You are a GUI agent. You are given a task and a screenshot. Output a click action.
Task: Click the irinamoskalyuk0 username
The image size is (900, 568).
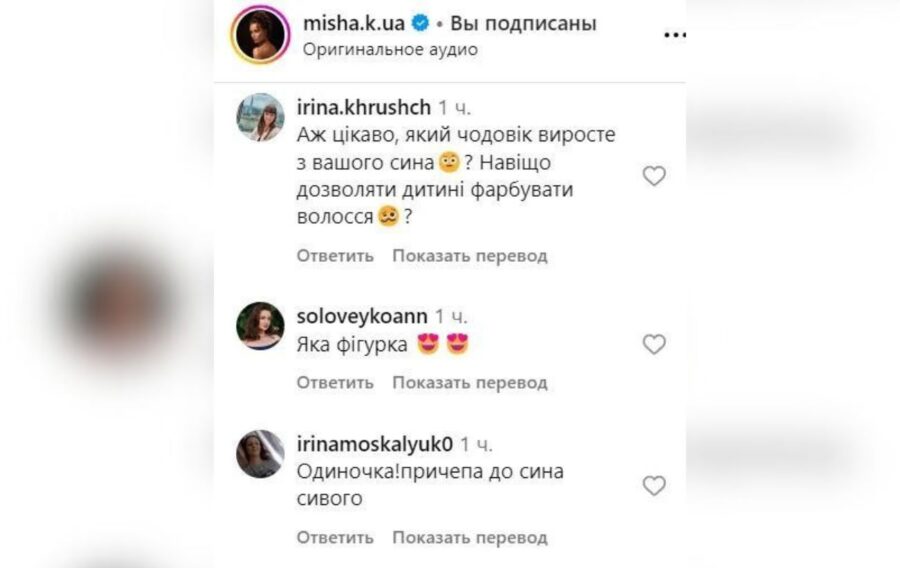pyautogui.click(x=375, y=444)
